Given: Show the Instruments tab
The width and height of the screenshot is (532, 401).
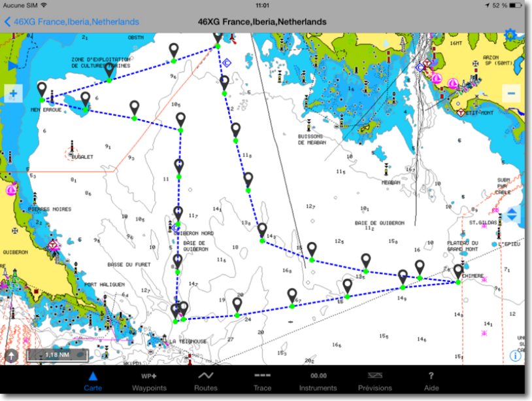Looking at the screenshot, I should point(318,381).
